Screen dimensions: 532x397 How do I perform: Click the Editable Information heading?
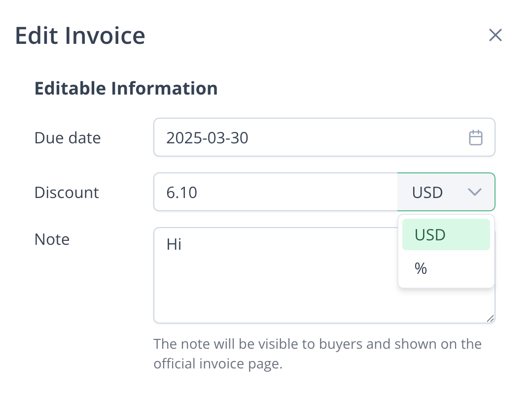(x=126, y=89)
